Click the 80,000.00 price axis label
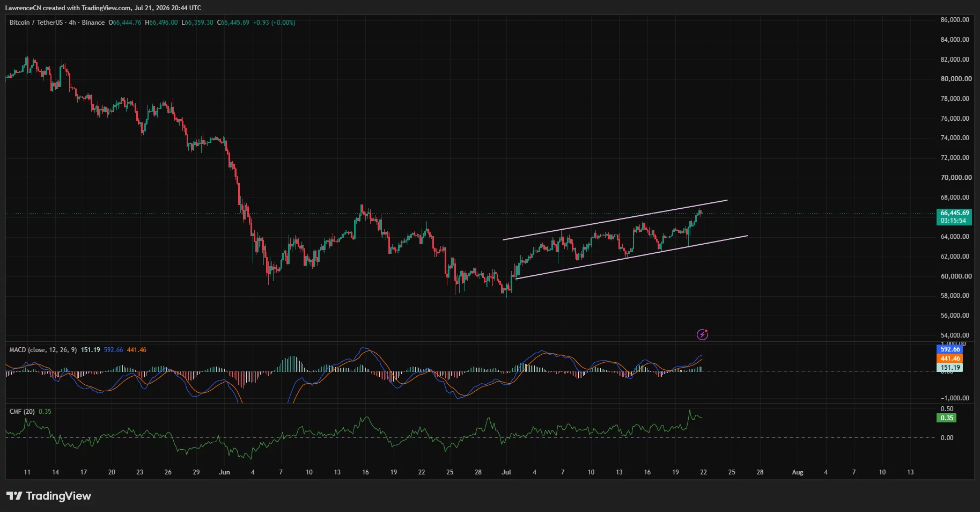Screen dimensions: 980x512 955,79
